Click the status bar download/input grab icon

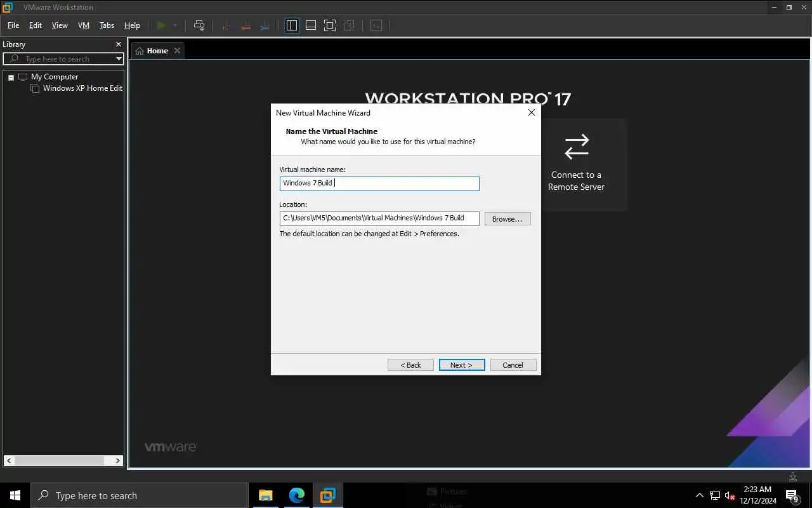(x=793, y=476)
